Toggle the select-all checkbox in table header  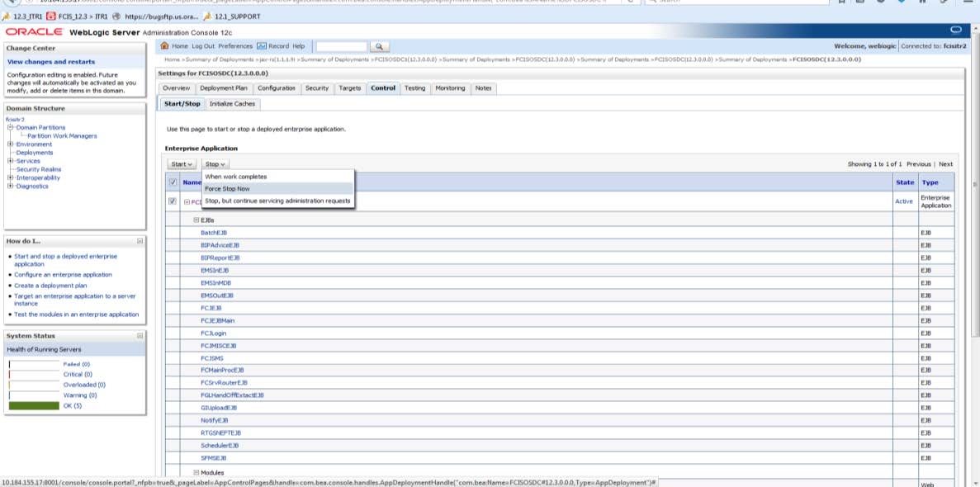click(x=173, y=182)
